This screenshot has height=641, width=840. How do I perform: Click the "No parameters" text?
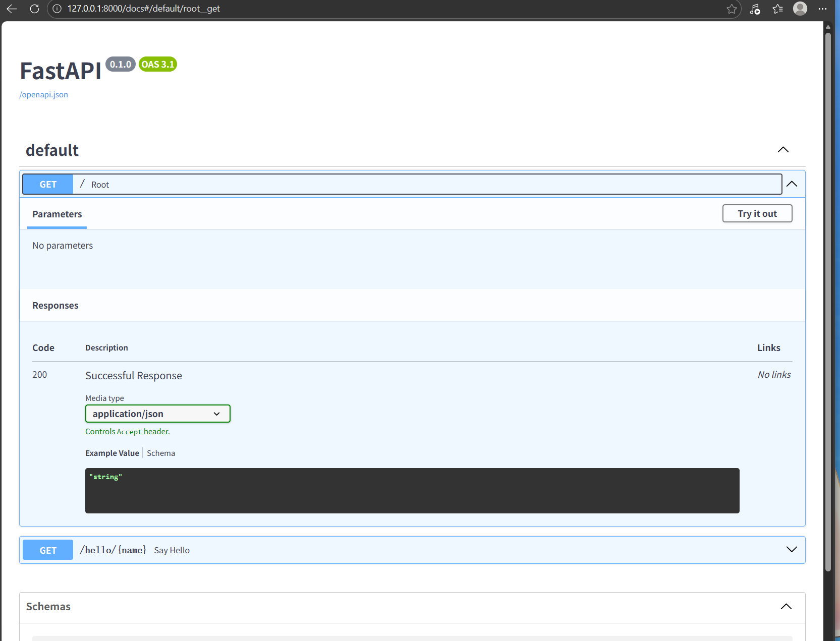pos(63,246)
